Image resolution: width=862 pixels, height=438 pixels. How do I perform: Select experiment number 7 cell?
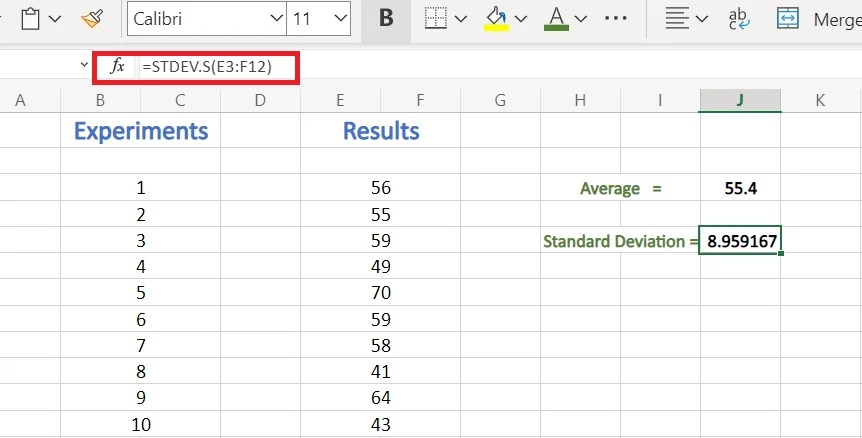(141, 346)
